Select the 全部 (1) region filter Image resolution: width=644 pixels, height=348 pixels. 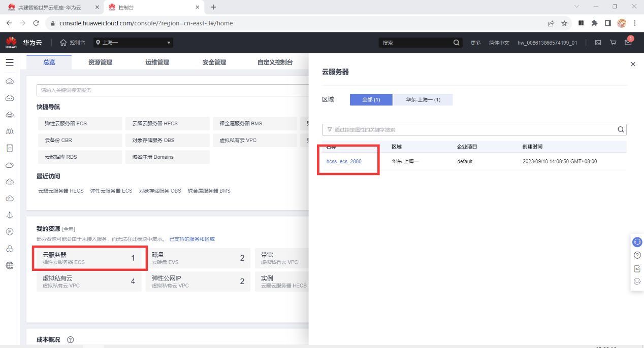pyautogui.click(x=371, y=99)
